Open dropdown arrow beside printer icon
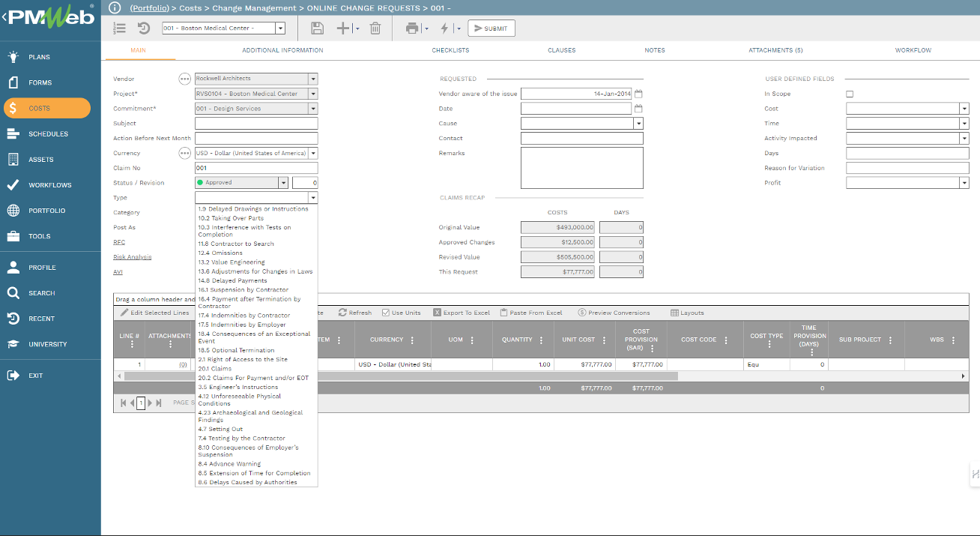 pyautogui.click(x=426, y=28)
